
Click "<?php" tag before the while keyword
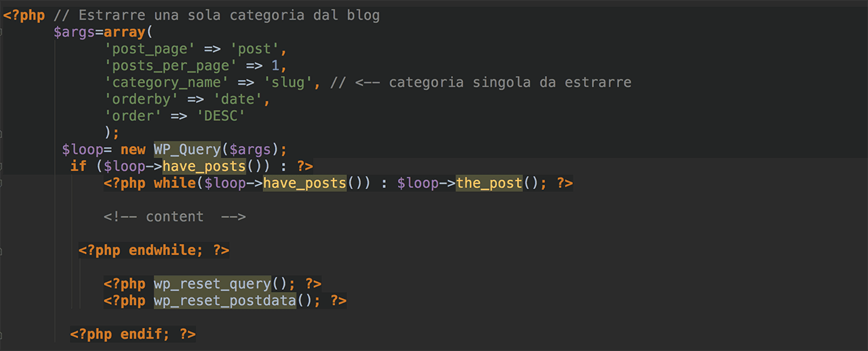tap(125, 183)
